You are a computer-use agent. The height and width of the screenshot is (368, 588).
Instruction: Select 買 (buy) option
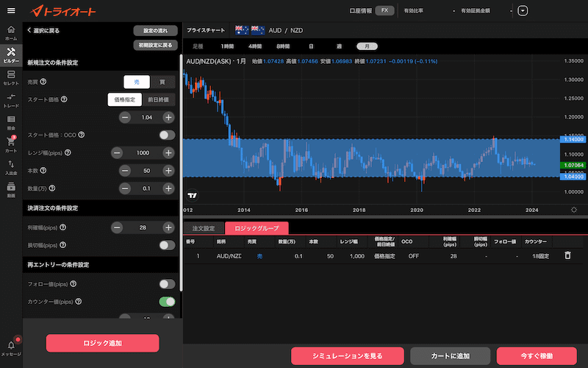point(162,82)
